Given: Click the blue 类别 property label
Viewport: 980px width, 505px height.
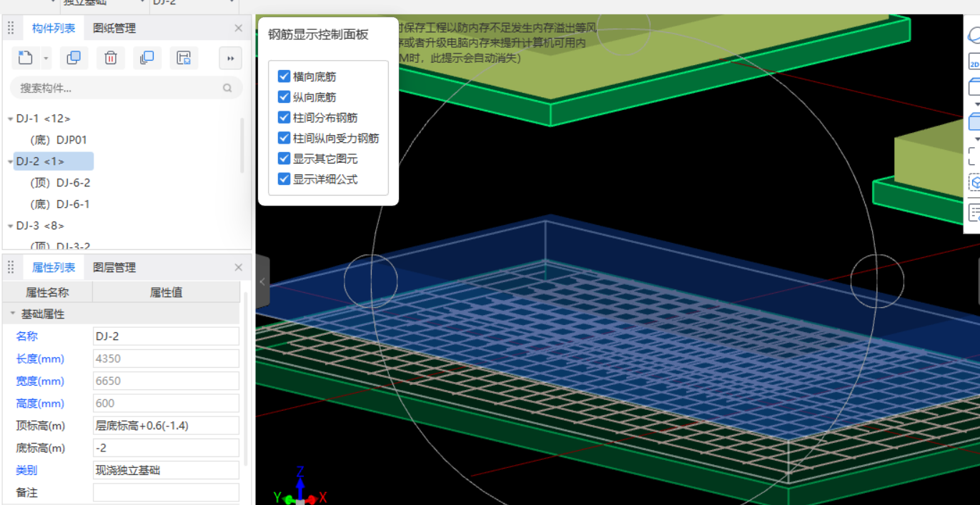Looking at the screenshot, I should [26, 470].
